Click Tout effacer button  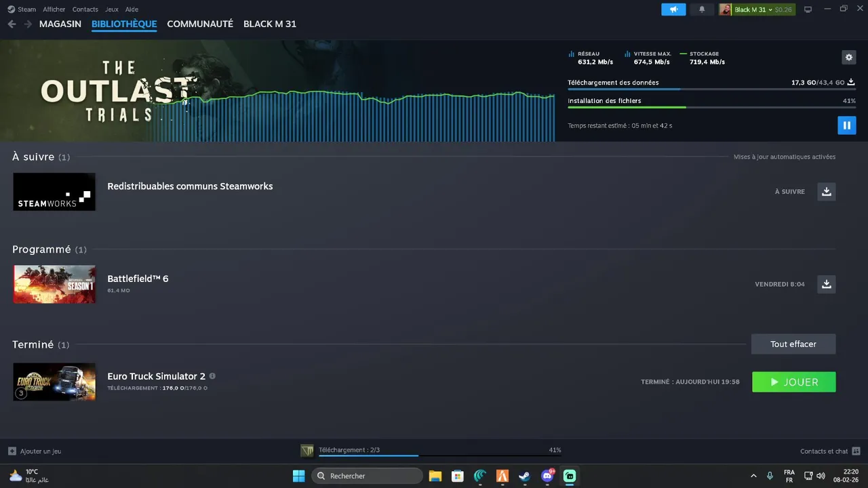click(793, 344)
